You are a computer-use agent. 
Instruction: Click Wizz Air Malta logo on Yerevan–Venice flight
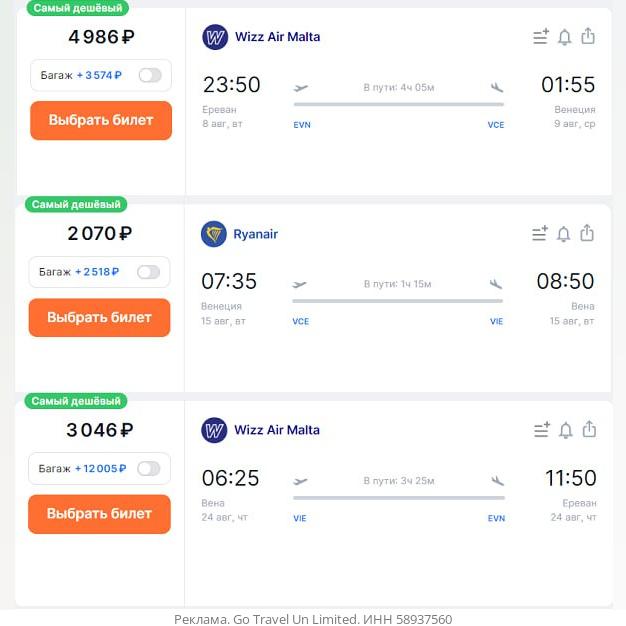215,37
